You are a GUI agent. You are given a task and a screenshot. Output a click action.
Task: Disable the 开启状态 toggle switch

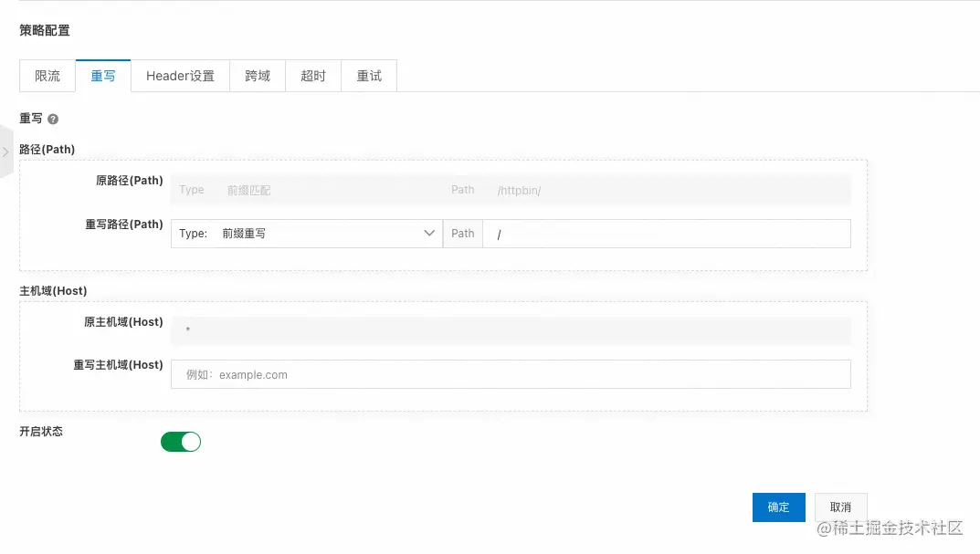(x=181, y=441)
